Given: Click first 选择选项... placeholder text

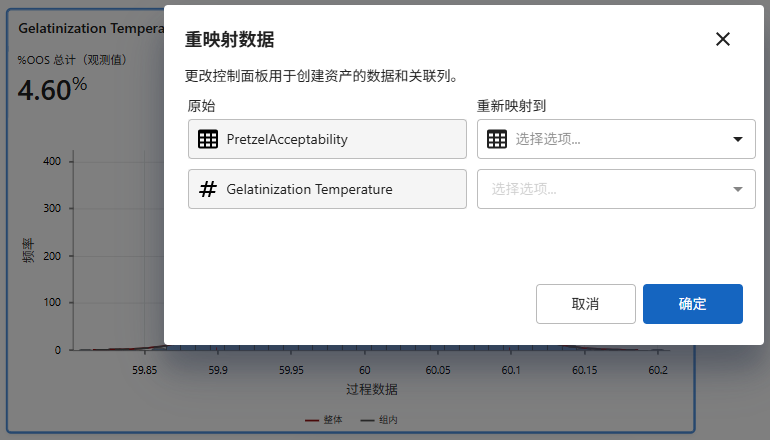Looking at the screenshot, I should click(x=548, y=139).
